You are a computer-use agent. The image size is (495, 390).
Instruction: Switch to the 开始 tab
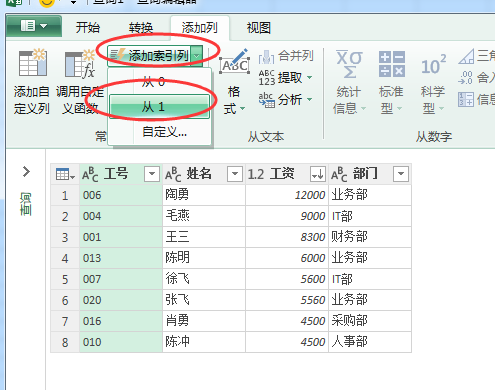click(x=88, y=28)
